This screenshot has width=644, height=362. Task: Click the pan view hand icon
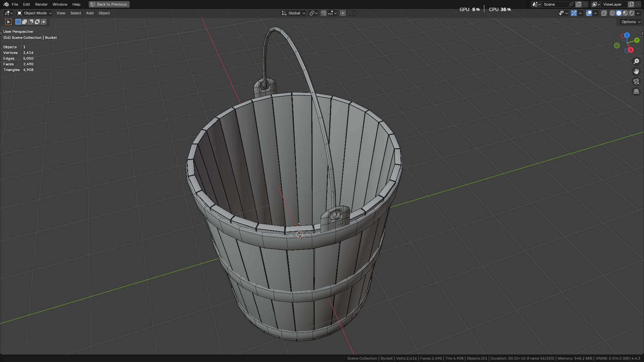pos(636,71)
